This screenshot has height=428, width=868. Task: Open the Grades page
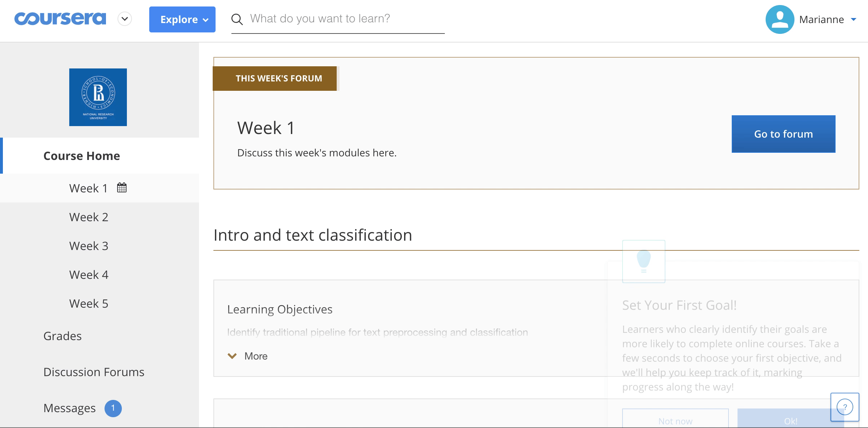pos(62,336)
